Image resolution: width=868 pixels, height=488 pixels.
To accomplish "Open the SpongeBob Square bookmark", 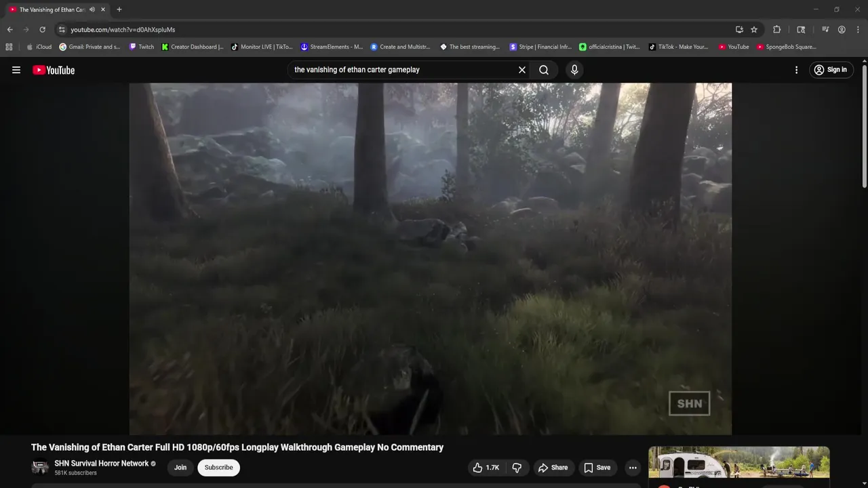I will tap(786, 47).
